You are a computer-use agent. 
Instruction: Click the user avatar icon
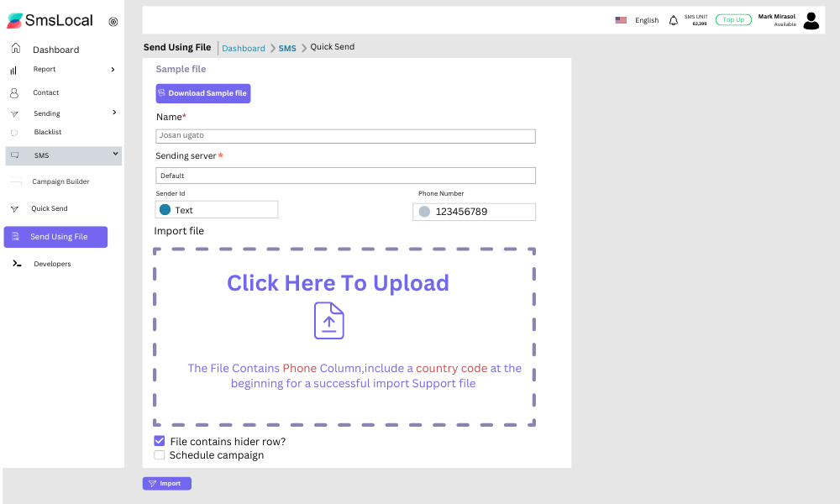pos(811,21)
